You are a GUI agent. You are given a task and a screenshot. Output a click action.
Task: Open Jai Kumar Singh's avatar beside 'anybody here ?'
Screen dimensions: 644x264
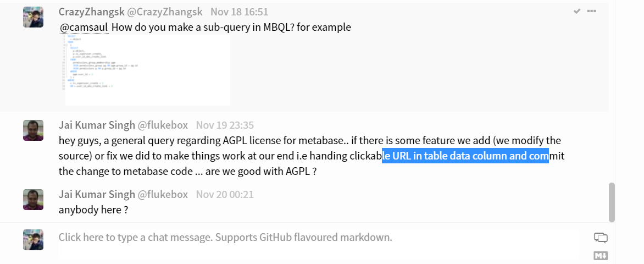(x=34, y=200)
